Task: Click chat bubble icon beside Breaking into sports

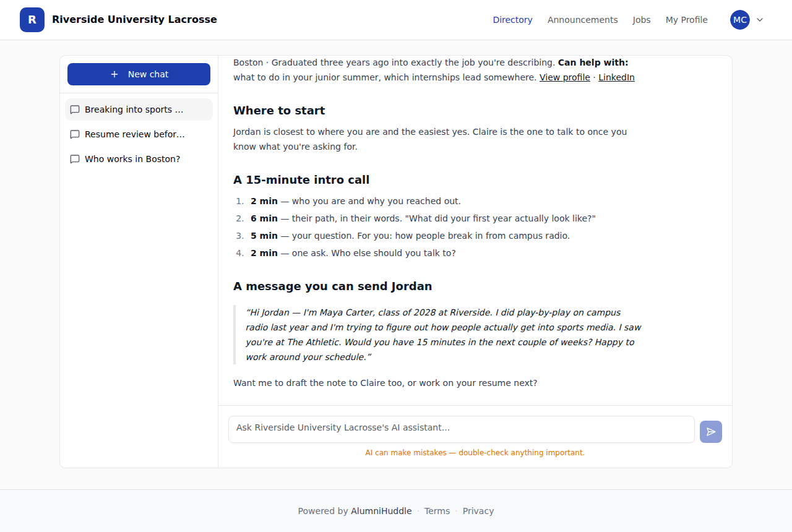Action: 75,109
